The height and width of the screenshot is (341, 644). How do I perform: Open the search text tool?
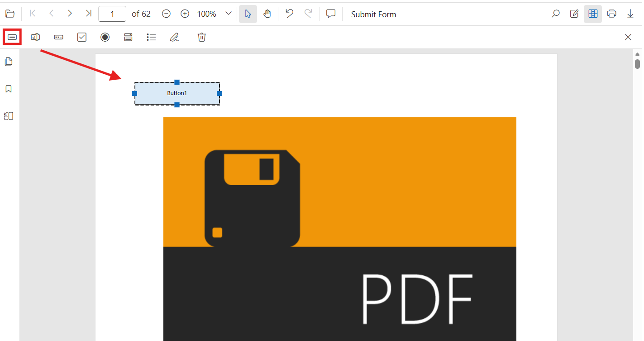pyautogui.click(x=555, y=14)
